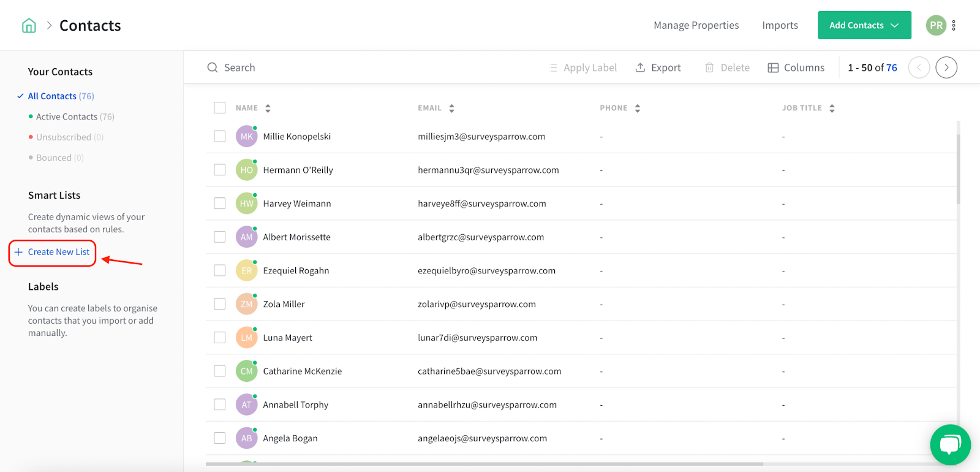Image resolution: width=980 pixels, height=472 pixels.
Task: Click the horizontal scrollbar under table
Action: click(x=484, y=464)
